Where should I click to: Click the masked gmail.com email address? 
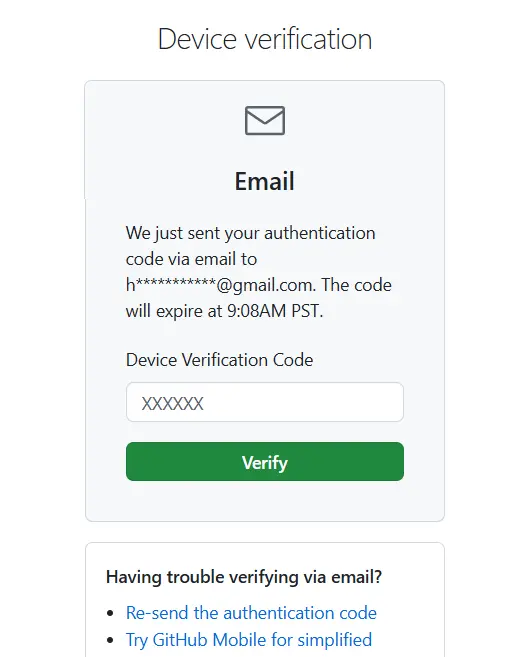click(x=220, y=285)
